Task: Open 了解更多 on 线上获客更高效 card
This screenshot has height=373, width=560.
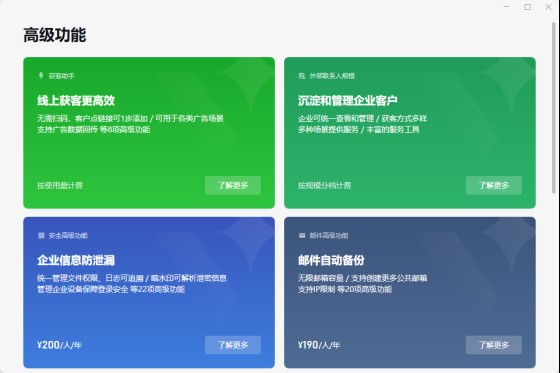Action: (233, 185)
